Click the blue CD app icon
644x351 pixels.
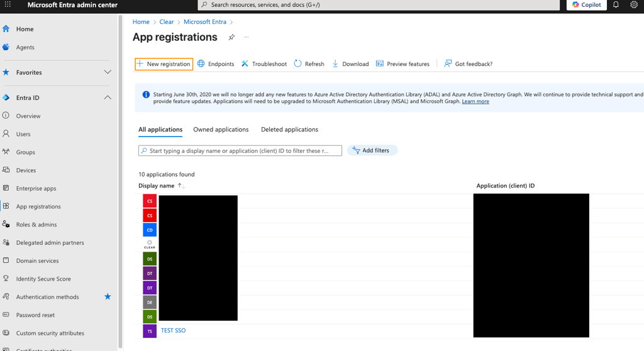pyautogui.click(x=150, y=230)
